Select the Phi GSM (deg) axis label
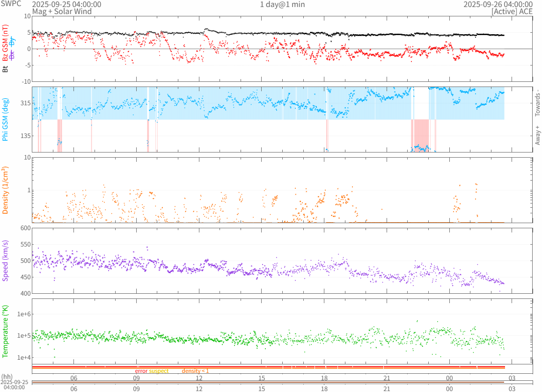This screenshot has width=542, height=392. point(6,119)
